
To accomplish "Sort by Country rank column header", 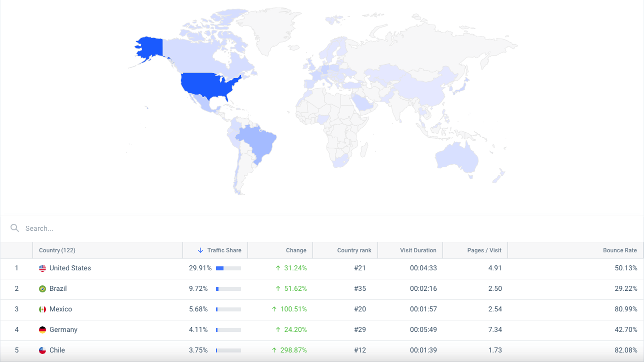I will pos(354,250).
